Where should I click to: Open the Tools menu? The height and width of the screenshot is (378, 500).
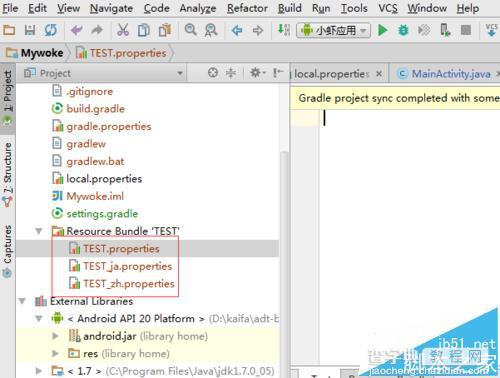tap(354, 8)
